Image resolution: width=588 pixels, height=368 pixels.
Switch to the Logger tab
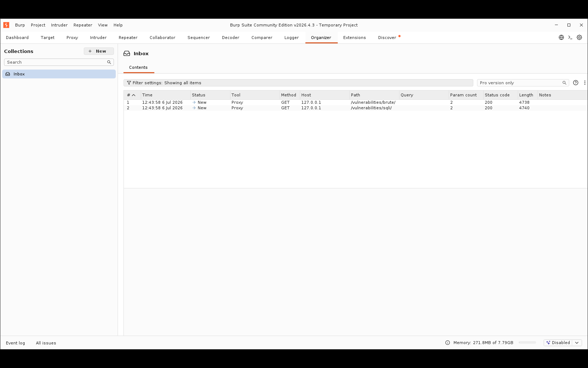coord(291,38)
